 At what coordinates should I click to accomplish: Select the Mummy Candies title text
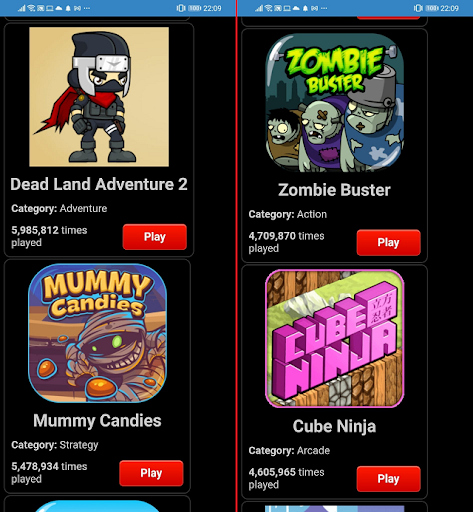(x=97, y=420)
